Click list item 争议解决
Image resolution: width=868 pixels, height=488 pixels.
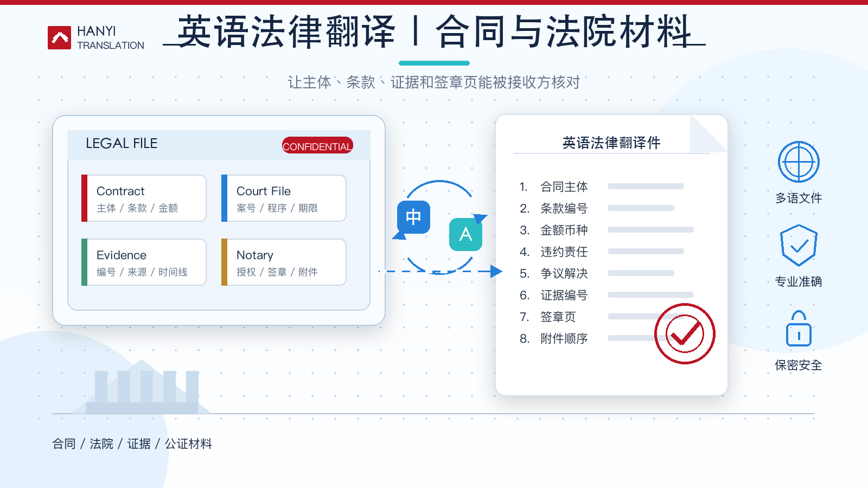click(564, 273)
